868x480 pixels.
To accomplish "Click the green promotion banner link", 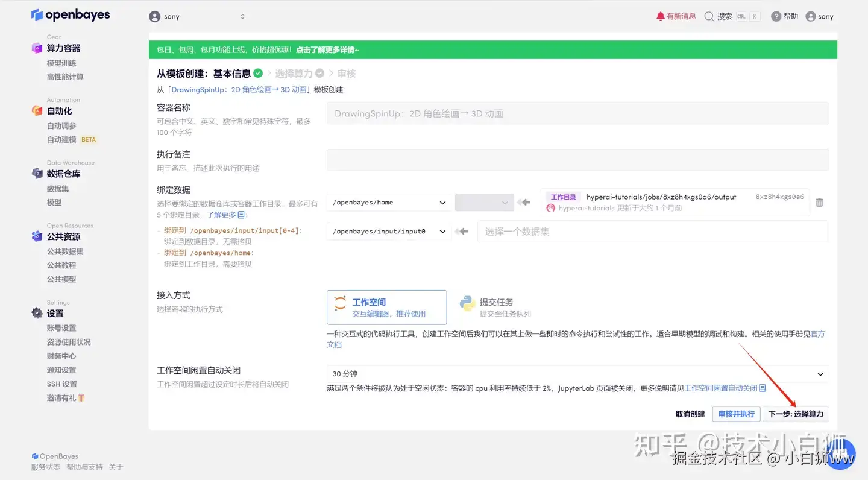I will [328, 50].
